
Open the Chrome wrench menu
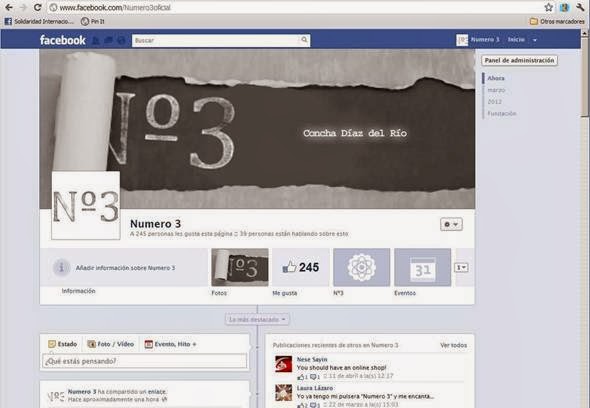tap(580, 7)
